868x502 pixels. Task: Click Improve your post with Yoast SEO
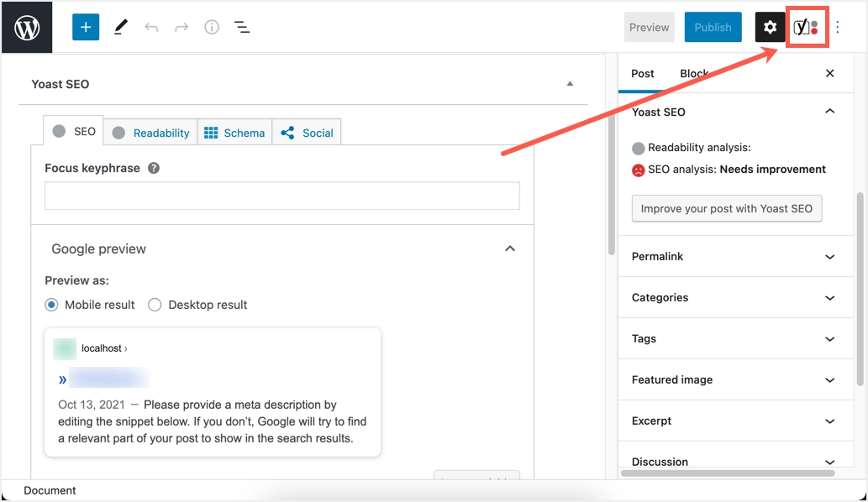click(727, 208)
